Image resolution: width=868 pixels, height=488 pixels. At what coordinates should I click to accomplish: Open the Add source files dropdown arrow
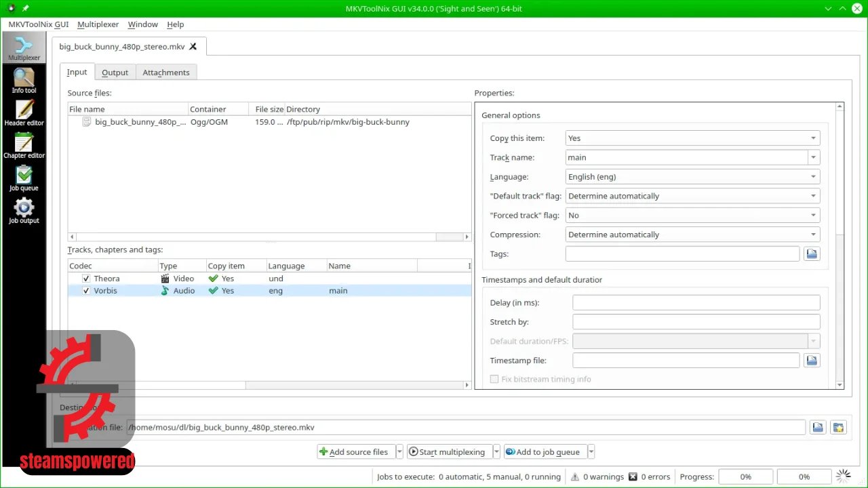[399, 452]
